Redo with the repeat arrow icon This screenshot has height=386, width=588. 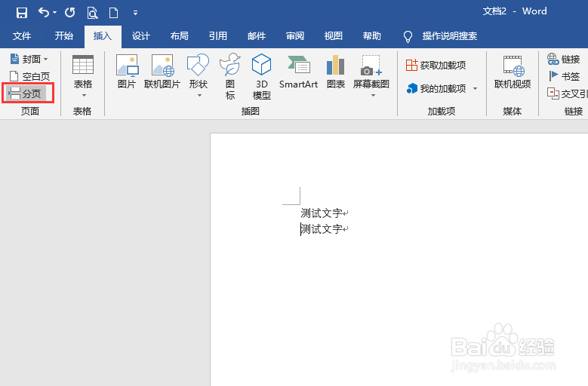(x=69, y=13)
